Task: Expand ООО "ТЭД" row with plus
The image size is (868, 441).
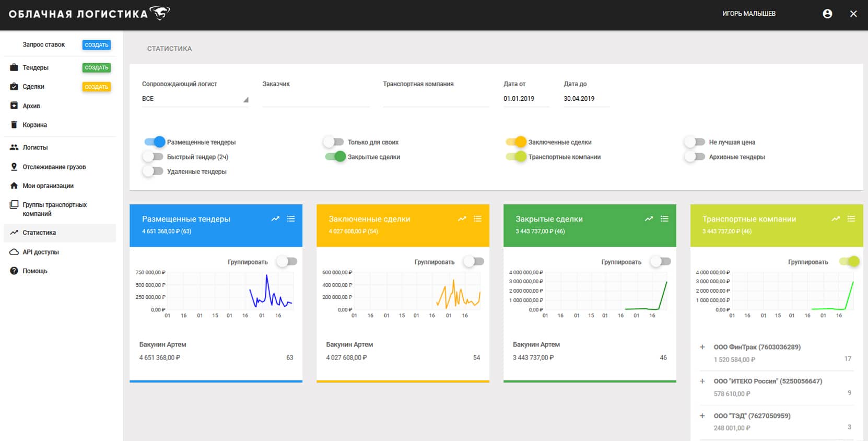Action: click(x=702, y=416)
